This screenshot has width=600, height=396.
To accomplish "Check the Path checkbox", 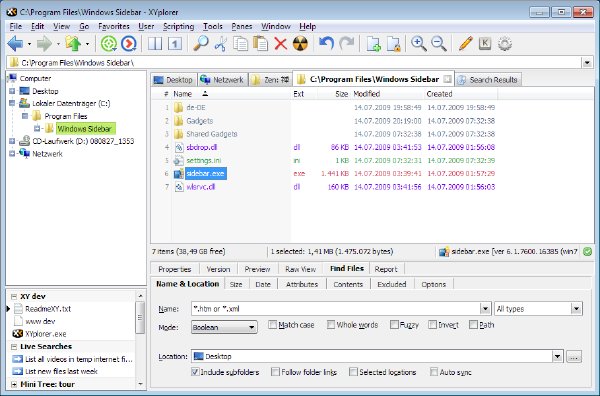I will (473, 325).
